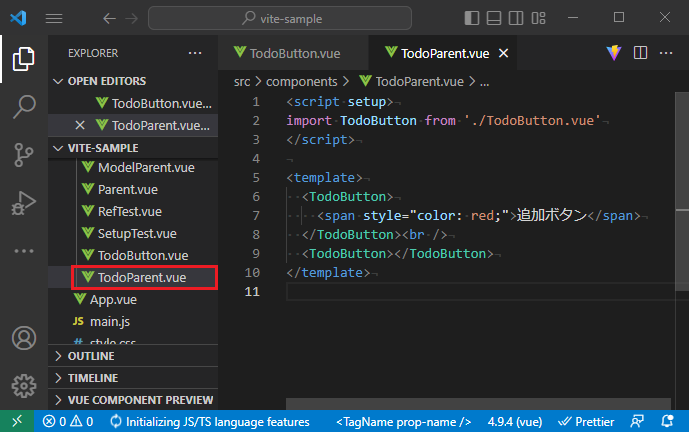Close the TodoParent.vue tab

point(504,53)
